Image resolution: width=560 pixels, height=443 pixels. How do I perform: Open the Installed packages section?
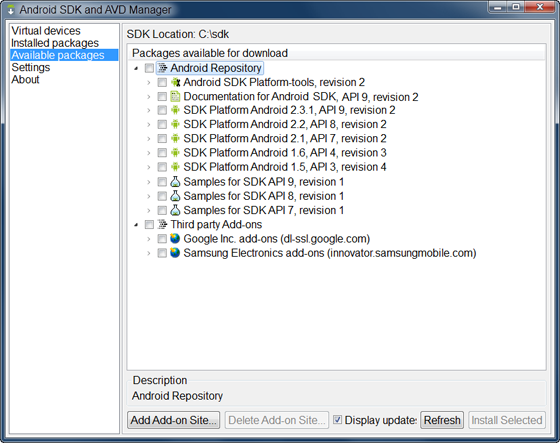[x=55, y=43]
